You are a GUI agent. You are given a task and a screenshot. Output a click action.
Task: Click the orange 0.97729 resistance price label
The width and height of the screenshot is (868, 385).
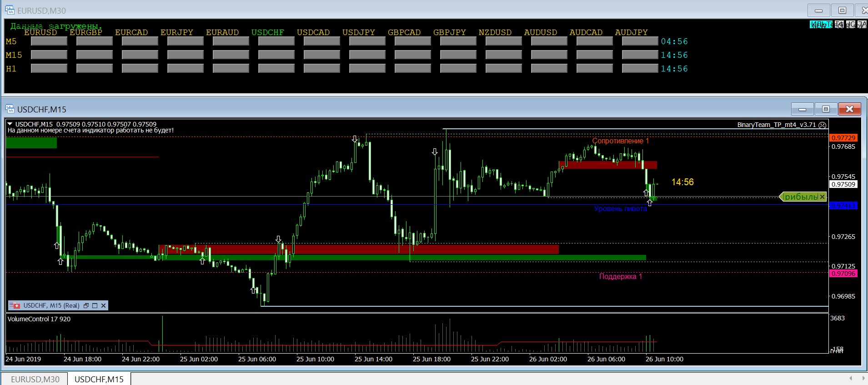pyautogui.click(x=843, y=138)
